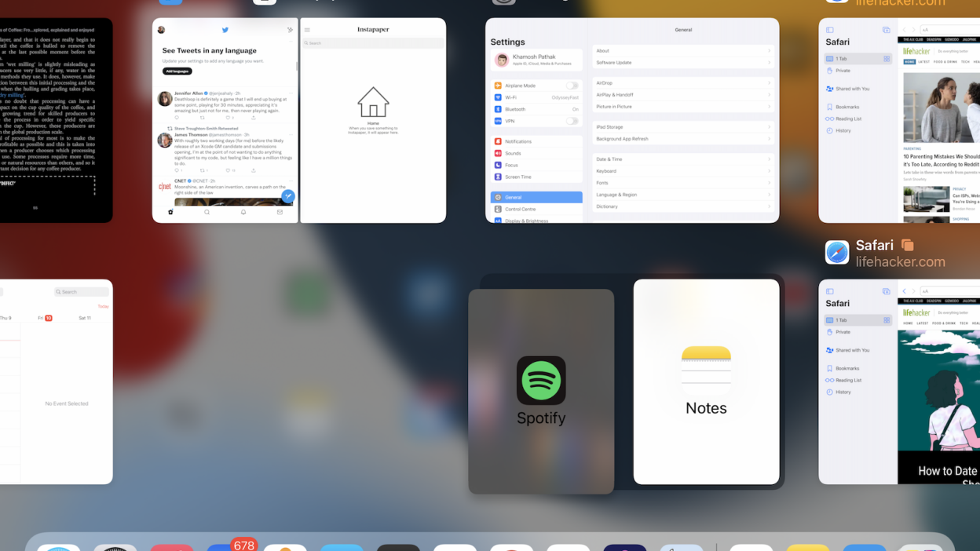Tap the Safari compass app icon
980x551 pixels.
[837, 253]
